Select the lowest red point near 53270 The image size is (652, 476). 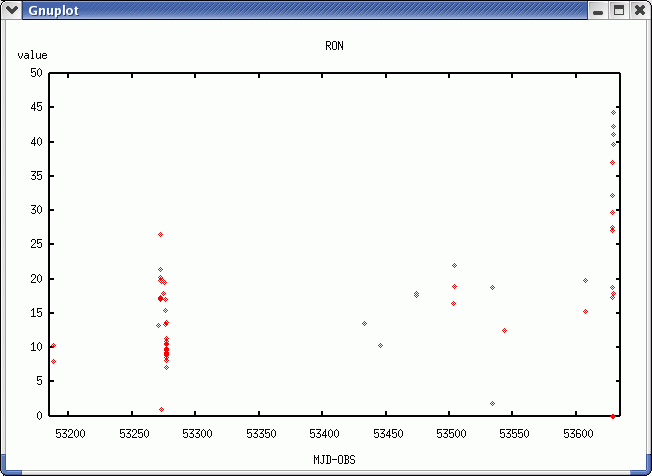click(161, 409)
